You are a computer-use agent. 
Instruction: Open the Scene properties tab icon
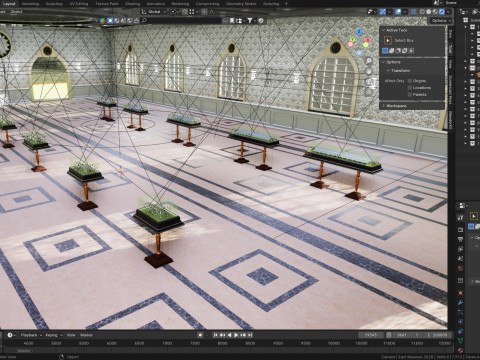(x=460, y=258)
